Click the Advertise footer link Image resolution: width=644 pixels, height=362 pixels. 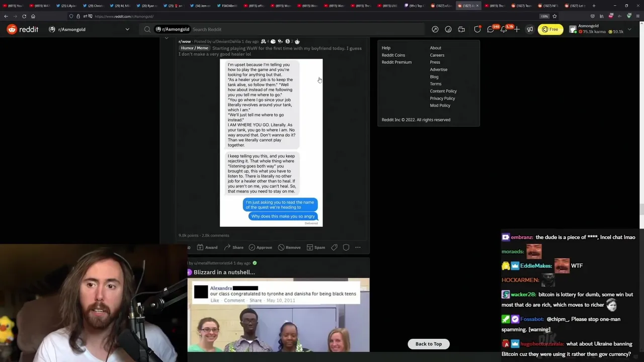pyautogui.click(x=439, y=69)
